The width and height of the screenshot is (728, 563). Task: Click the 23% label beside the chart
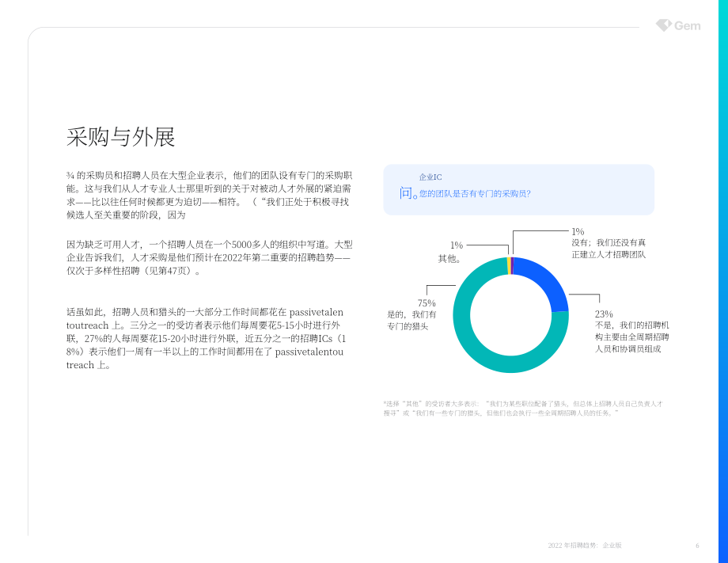coord(604,314)
